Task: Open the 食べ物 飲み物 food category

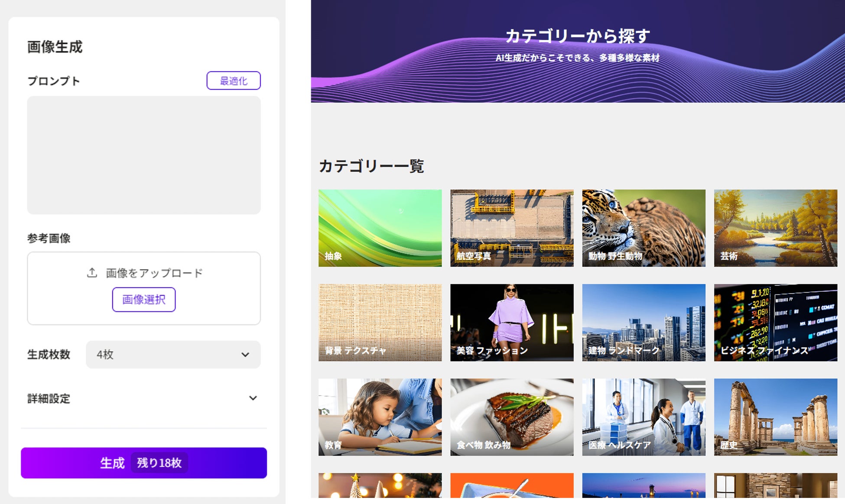Action: click(x=512, y=417)
